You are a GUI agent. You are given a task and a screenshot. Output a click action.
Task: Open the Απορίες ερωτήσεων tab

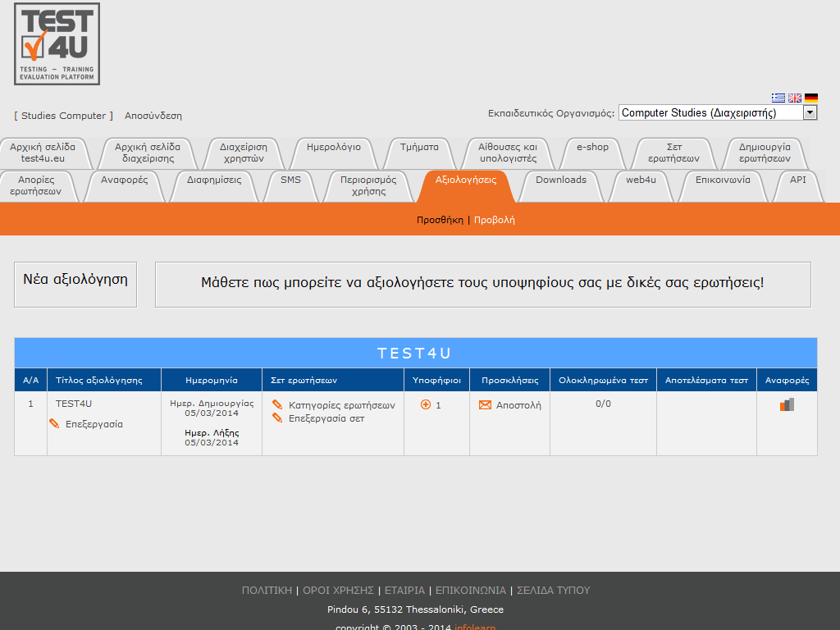(36, 186)
